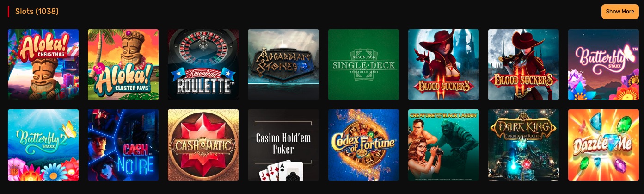
Task: Select Butterfly Staxx 2 game tile
Action: (x=43, y=145)
